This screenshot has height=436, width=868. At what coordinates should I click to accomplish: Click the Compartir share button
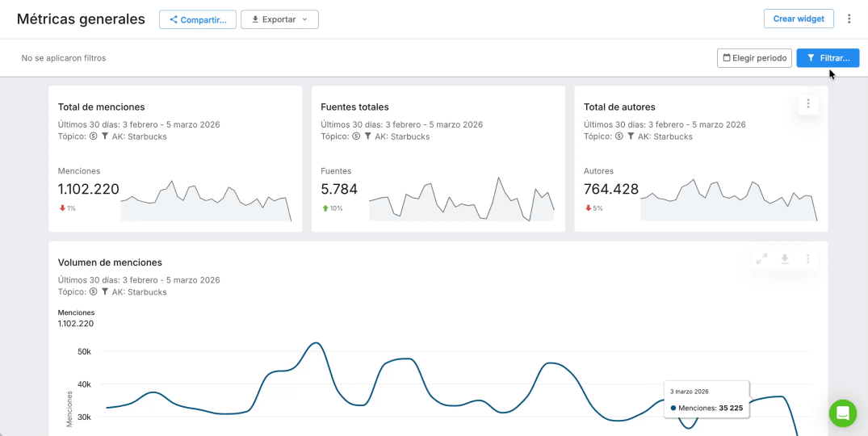(x=198, y=19)
